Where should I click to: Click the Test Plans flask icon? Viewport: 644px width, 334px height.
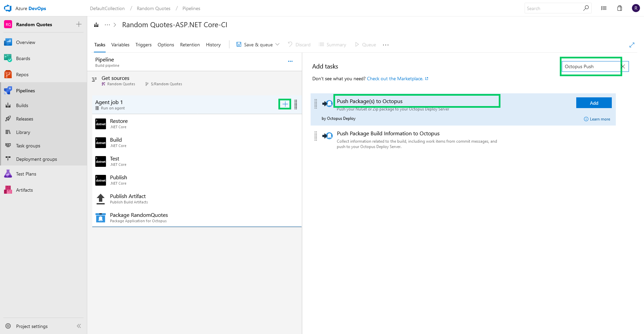[8, 174]
